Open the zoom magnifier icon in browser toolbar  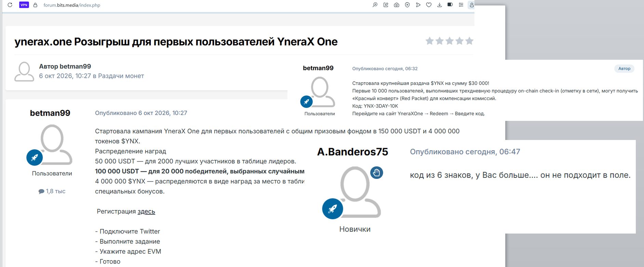click(x=375, y=5)
